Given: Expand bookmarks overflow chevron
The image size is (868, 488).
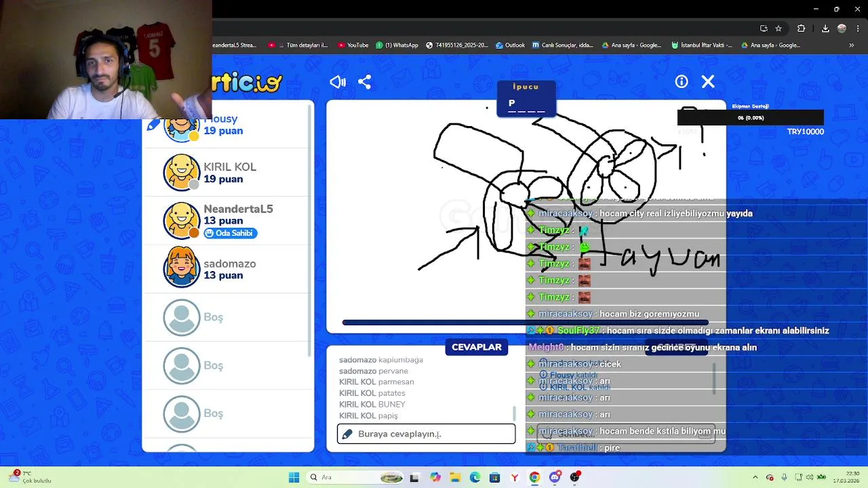Looking at the screenshot, I should [x=852, y=45].
